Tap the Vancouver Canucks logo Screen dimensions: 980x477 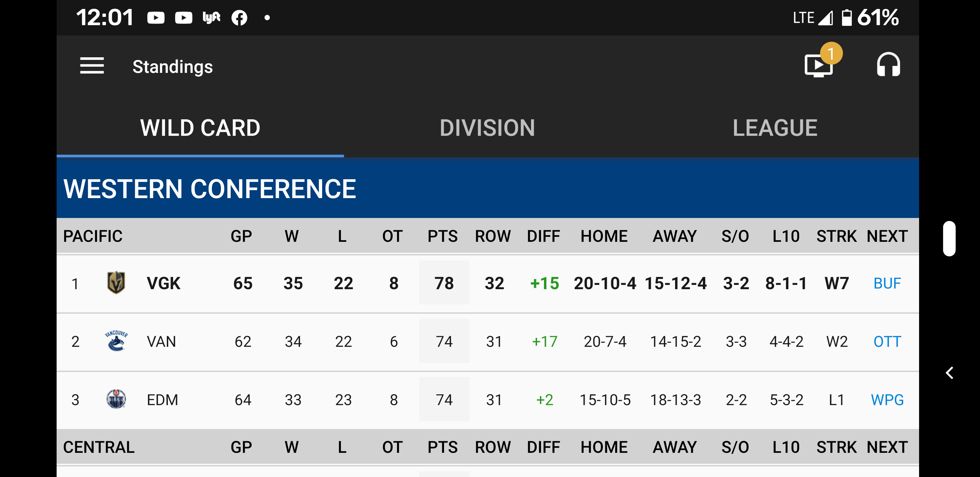point(116,341)
